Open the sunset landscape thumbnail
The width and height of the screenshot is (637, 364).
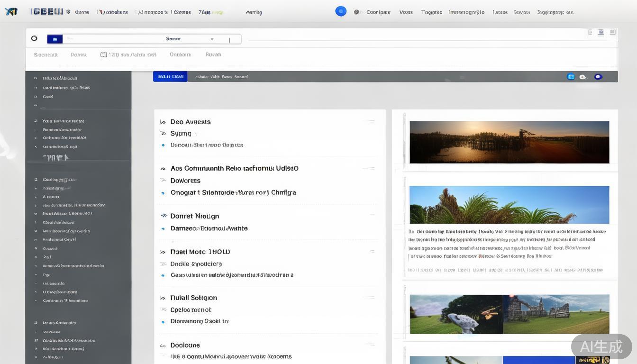coord(509,142)
